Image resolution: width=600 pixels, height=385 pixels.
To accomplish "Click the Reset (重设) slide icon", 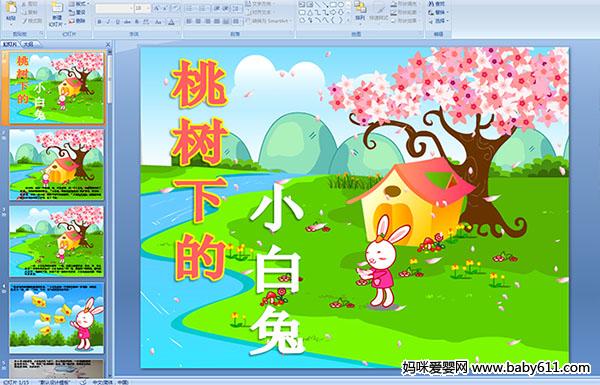I will 77,12.
